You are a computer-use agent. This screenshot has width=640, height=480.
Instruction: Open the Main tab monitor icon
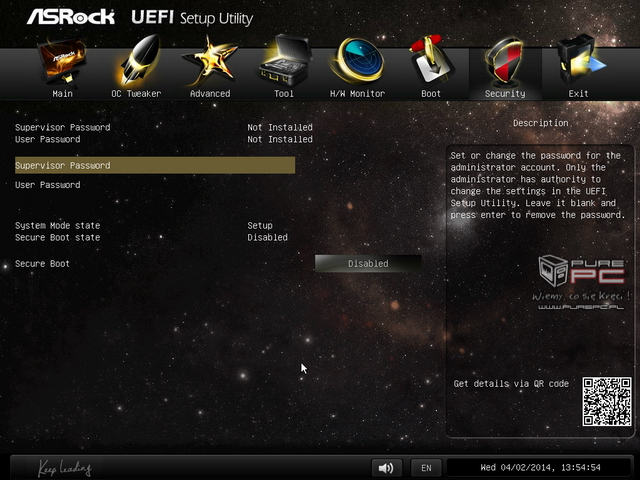click(62, 61)
